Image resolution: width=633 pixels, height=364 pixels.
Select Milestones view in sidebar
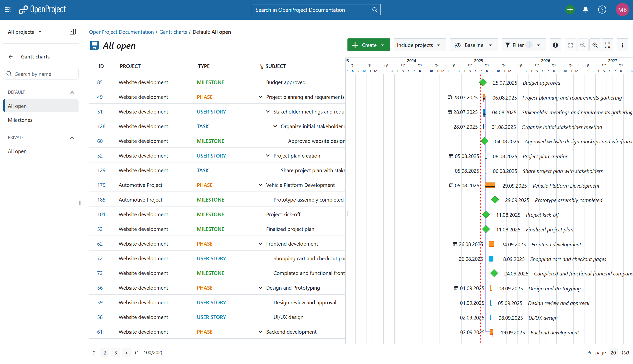pyautogui.click(x=41, y=120)
